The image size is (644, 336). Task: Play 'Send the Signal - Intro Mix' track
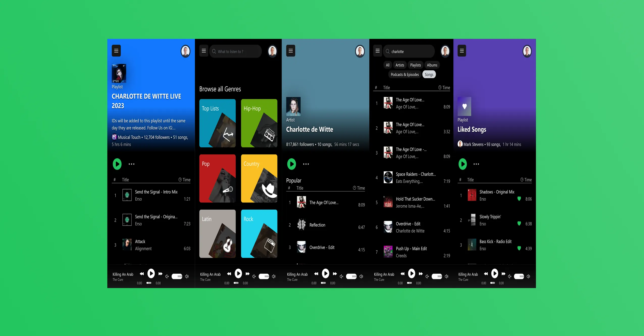[x=151, y=195]
